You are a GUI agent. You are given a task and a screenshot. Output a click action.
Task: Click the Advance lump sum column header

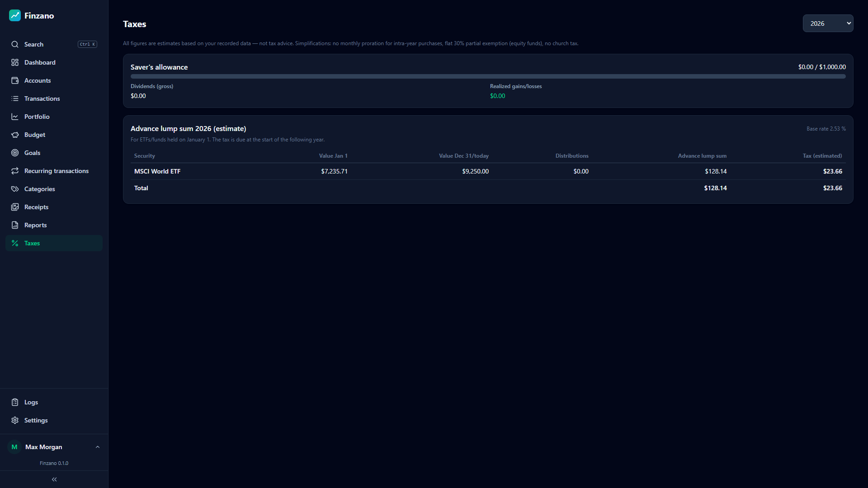[x=702, y=156]
